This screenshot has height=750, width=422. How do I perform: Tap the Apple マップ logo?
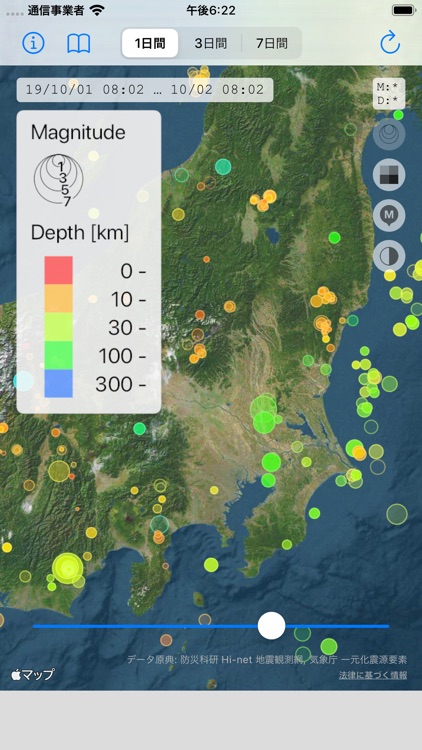[33, 674]
